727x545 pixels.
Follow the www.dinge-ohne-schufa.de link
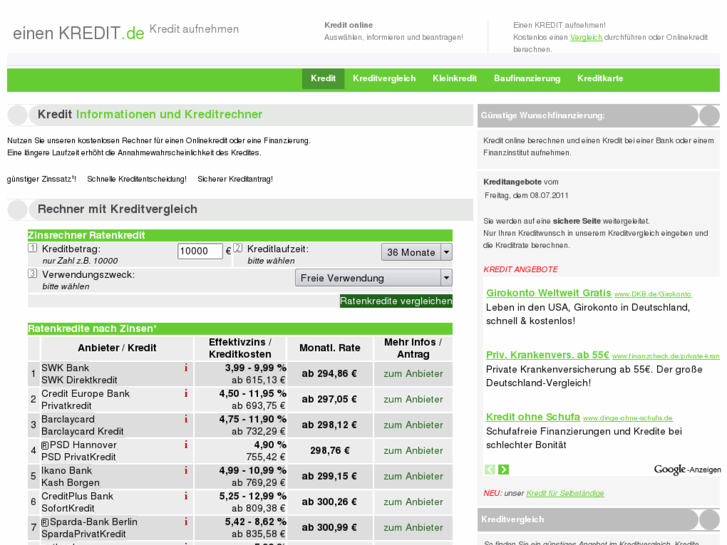[628, 418]
